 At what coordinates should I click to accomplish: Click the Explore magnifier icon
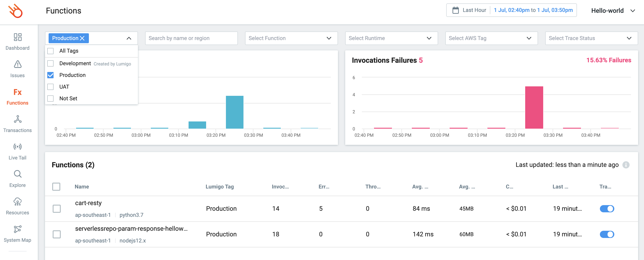[x=18, y=174]
